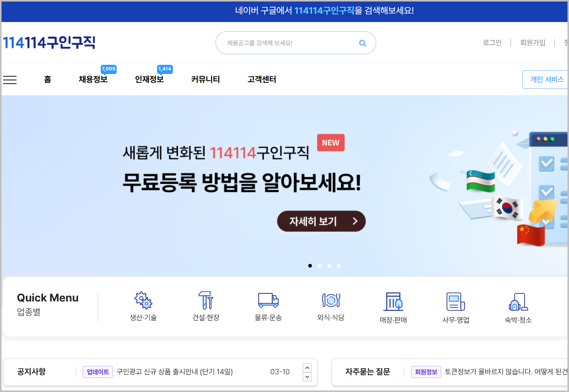Screen dimensions: 569x392
Task: Click the Quick Menu 업종별 label
Action: coord(48,305)
